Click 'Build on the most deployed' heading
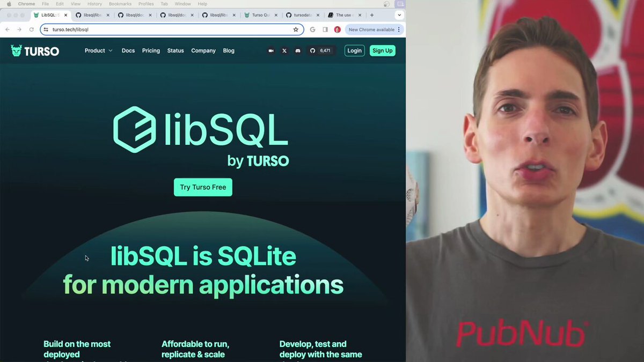Viewport: 644px width, 362px height. coord(77,349)
